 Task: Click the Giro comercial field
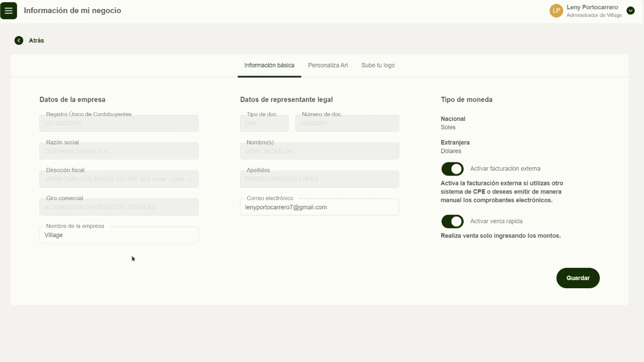coord(119,207)
